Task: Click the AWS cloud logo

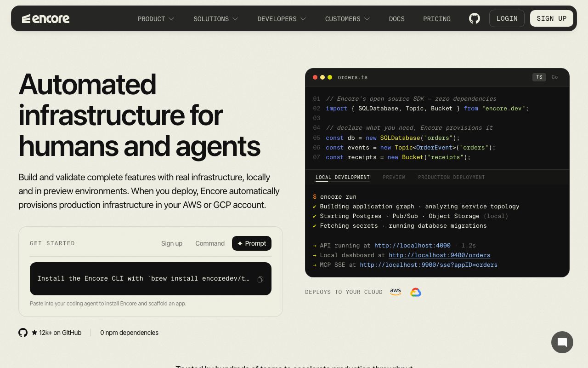Action: tap(396, 292)
